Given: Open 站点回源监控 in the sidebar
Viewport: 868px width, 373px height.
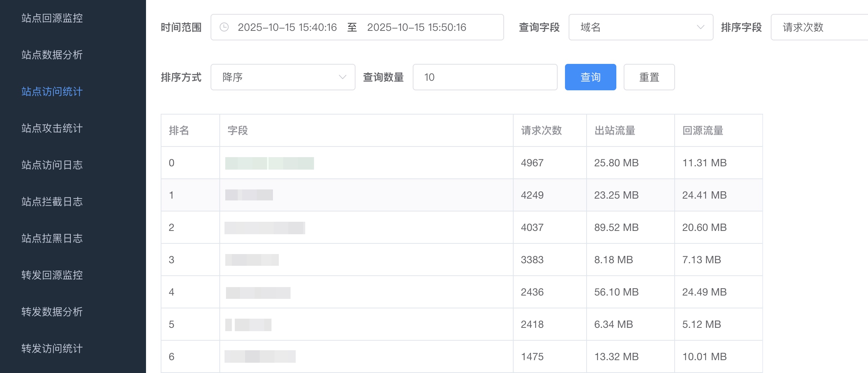Looking at the screenshot, I should point(52,18).
